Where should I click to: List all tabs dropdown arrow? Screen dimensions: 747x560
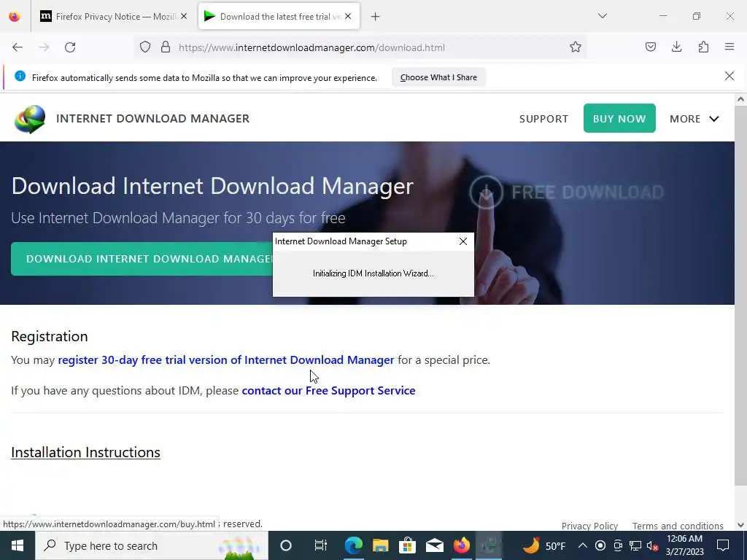click(602, 16)
